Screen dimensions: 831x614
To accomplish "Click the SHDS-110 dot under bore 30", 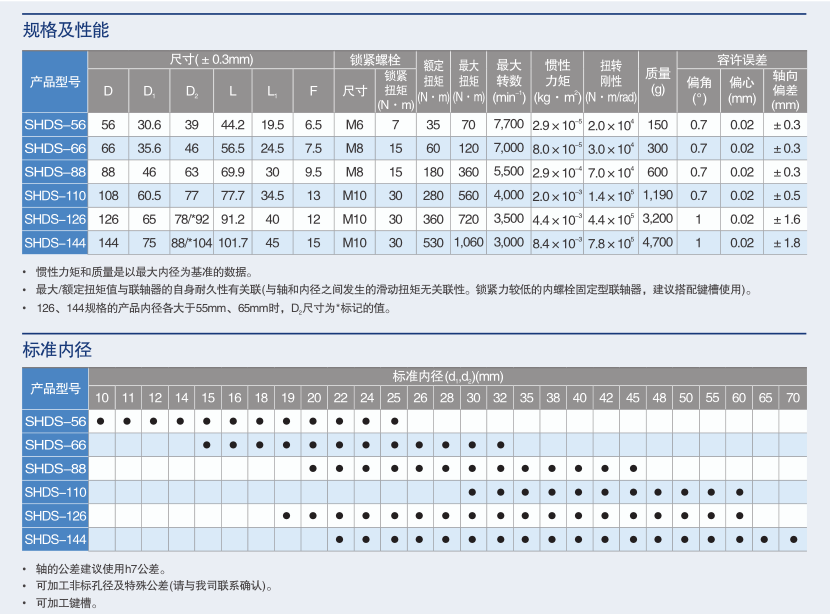I will click(x=471, y=492).
